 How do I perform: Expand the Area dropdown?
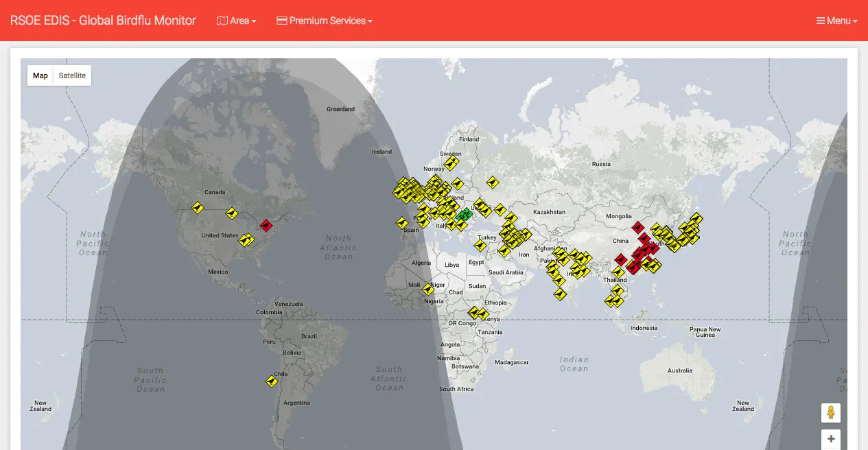coord(236,21)
